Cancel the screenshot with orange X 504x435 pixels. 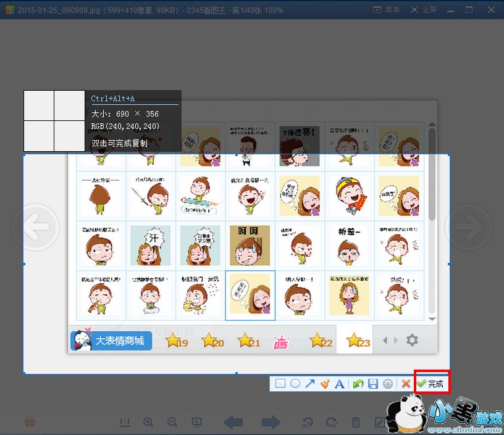(x=406, y=383)
